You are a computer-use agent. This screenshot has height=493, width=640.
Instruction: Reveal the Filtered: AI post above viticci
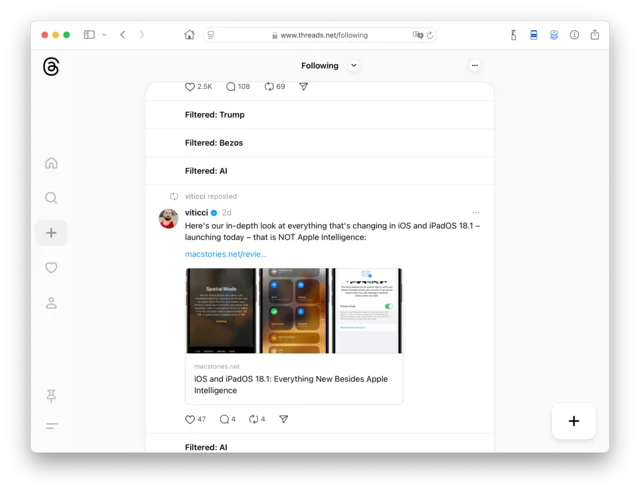click(x=320, y=171)
